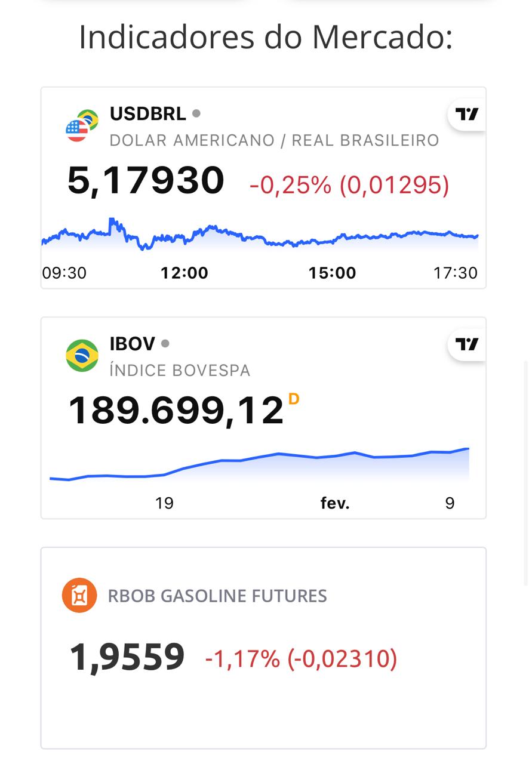
Task: Click the RBOB GASOLINE FUTURES title
Action: tap(217, 596)
